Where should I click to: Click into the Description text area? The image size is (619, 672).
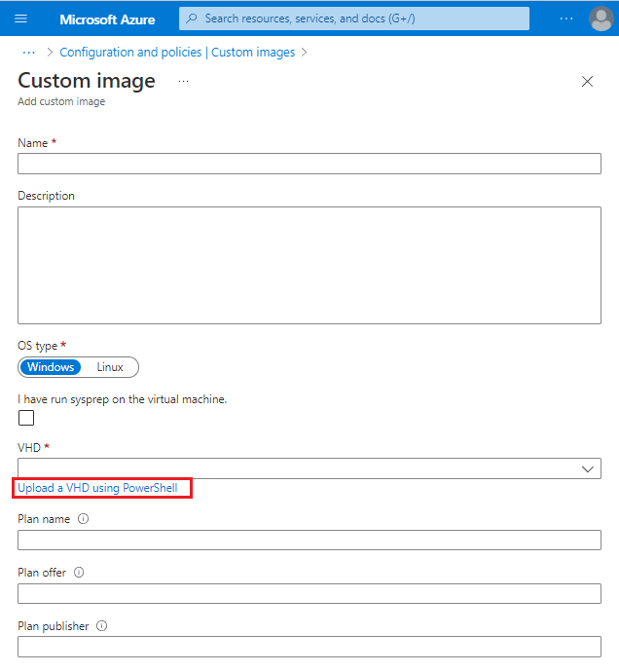coord(309,265)
